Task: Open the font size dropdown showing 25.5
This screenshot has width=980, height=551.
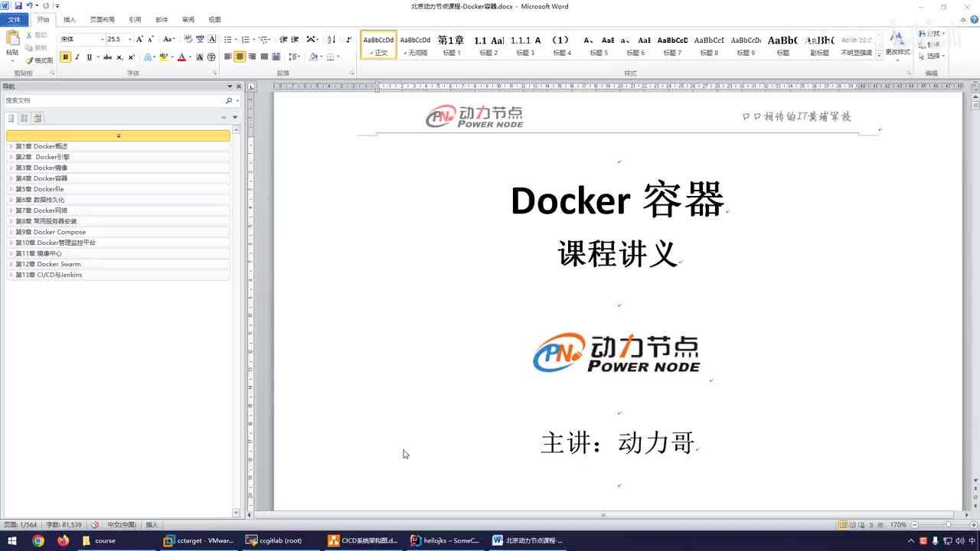Action: click(x=129, y=39)
